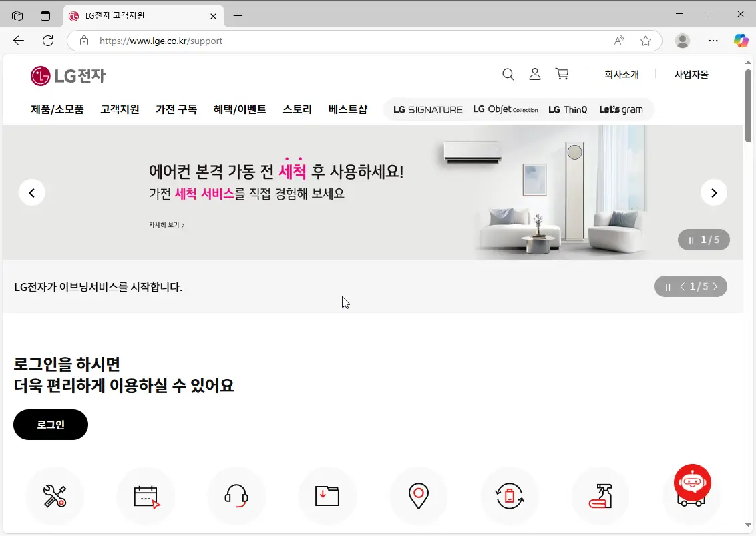Open the site search magnifier icon
Viewport: 756px width, 536px height.
pyautogui.click(x=508, y=74)
